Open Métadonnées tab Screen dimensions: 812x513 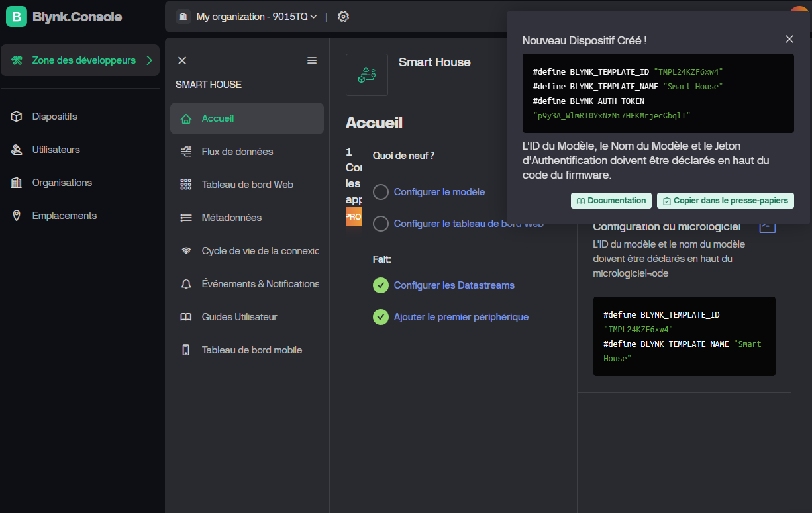(247, 218)
